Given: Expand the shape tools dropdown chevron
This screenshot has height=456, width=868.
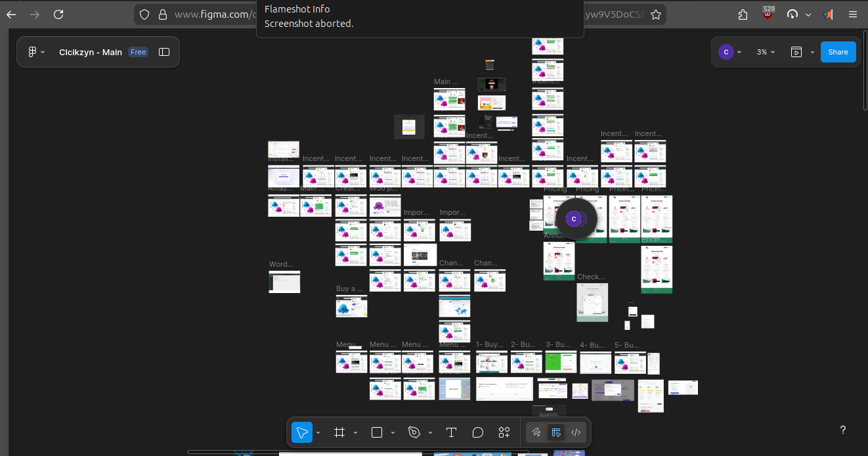Looking at the screenshot, I should (393, 432).
